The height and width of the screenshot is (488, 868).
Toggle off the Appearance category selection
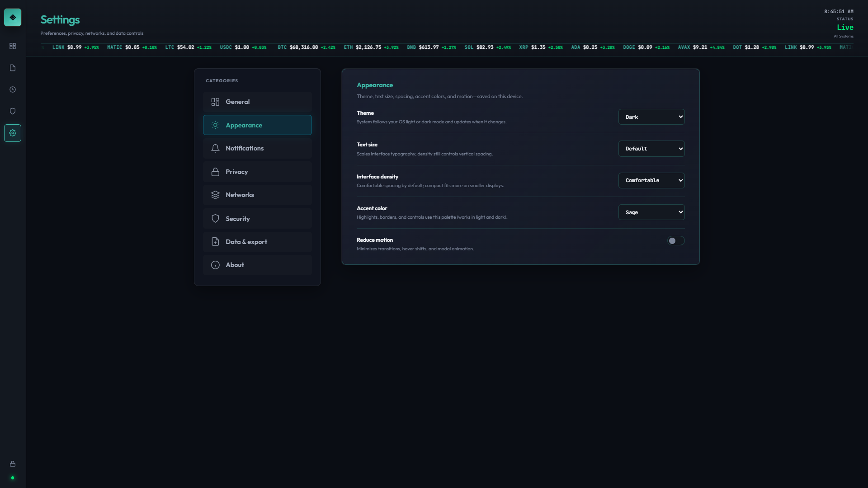click(257, 125)
